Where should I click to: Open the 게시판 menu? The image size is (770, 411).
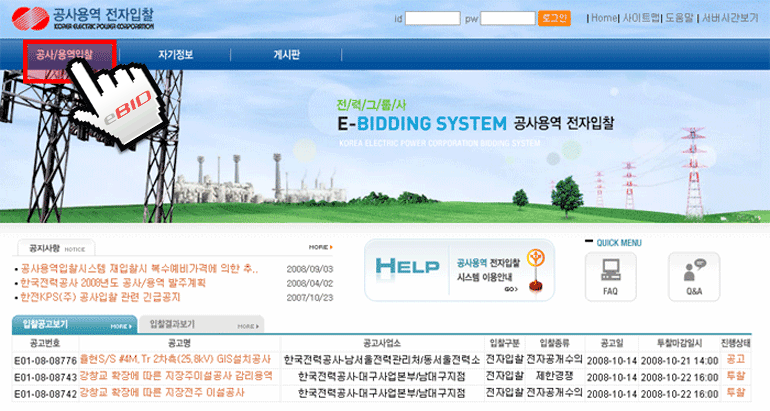pyautogui.click(x=286, y=55)
